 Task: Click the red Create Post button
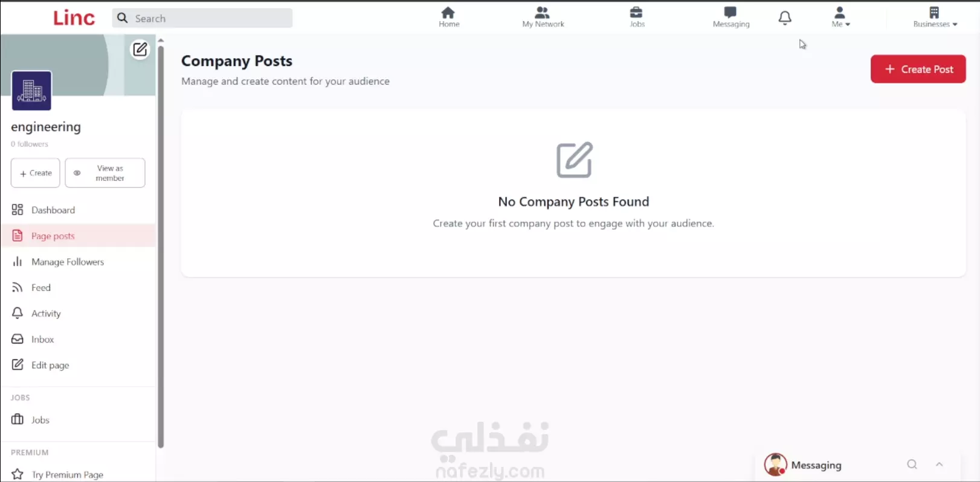coord(918,69)
